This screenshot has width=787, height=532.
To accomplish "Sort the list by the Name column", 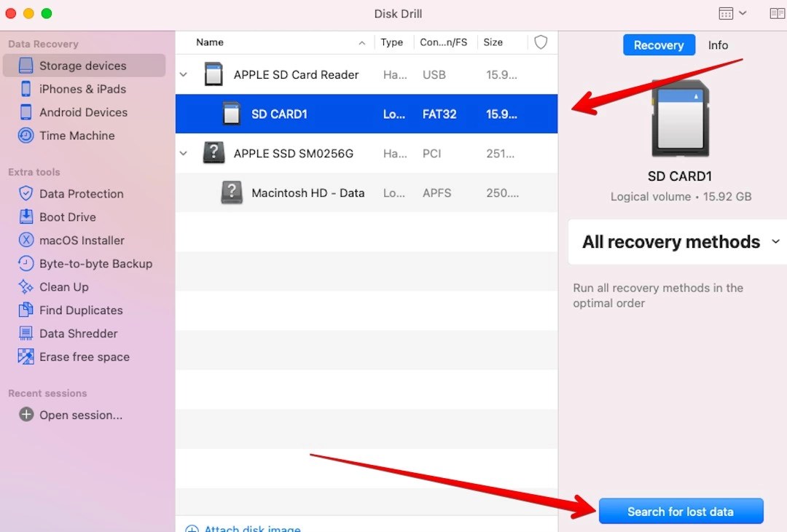I will (x=210, y=42).
